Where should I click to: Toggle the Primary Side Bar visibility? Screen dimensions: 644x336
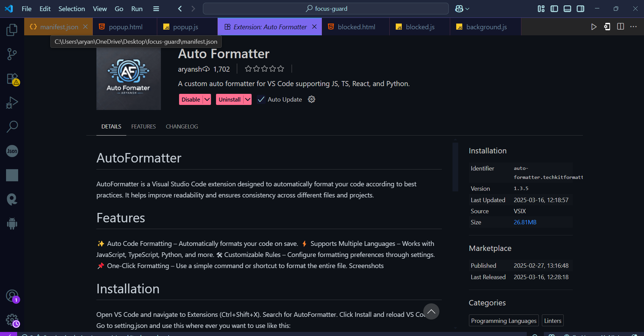pyautogui.click(x=554, y=9)
